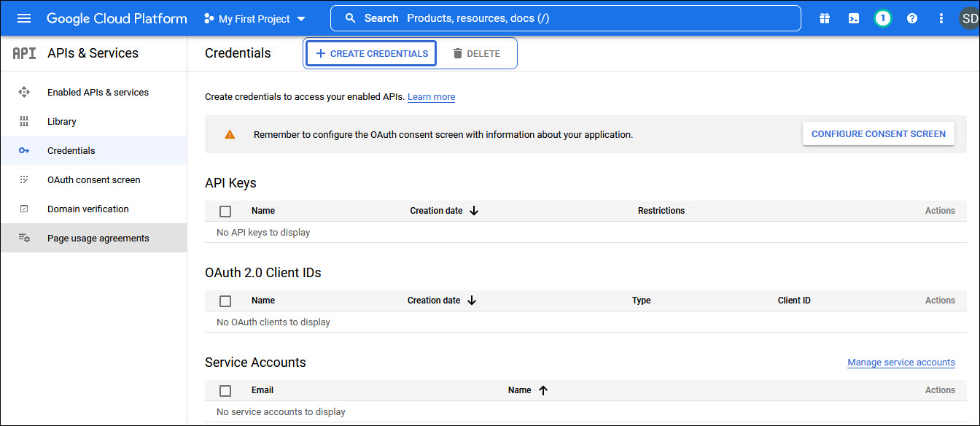Select all API Keys checkbox
The height and width of the screenshot is (426, 980).
click(225, 211)
